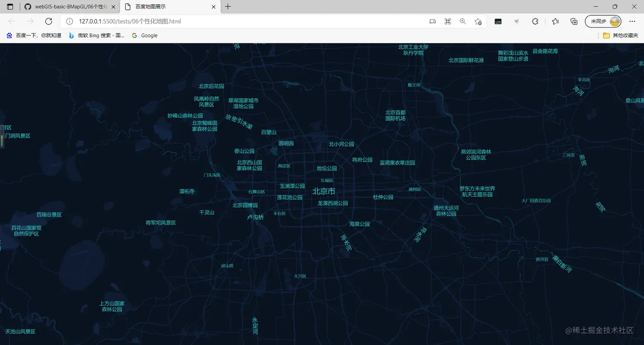
Task: Click the 香山公园 map label
Action: pyautogui.click(x=244, y=151)
